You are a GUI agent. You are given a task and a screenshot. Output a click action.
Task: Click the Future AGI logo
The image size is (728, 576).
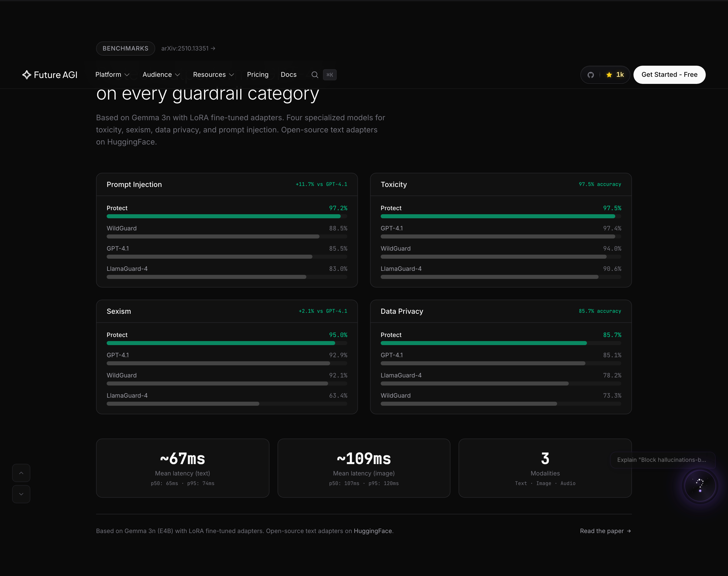coord(50,75)
